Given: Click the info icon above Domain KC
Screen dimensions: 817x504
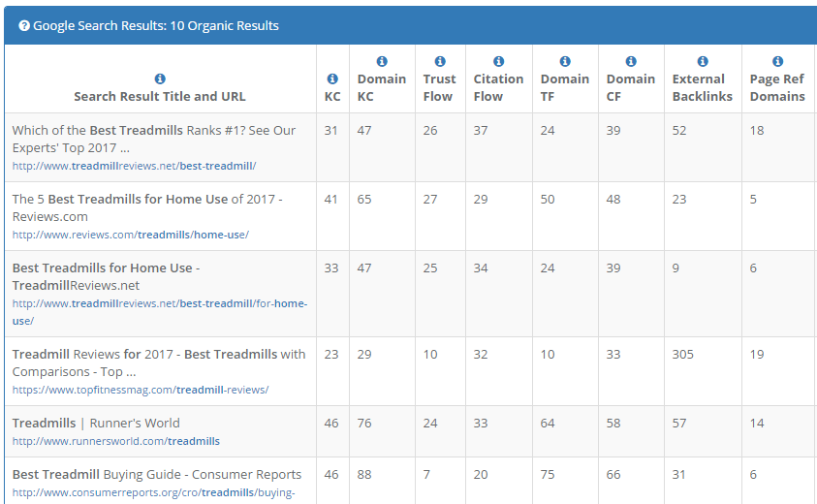Looking at the screenshot, I should pos(382,61).
